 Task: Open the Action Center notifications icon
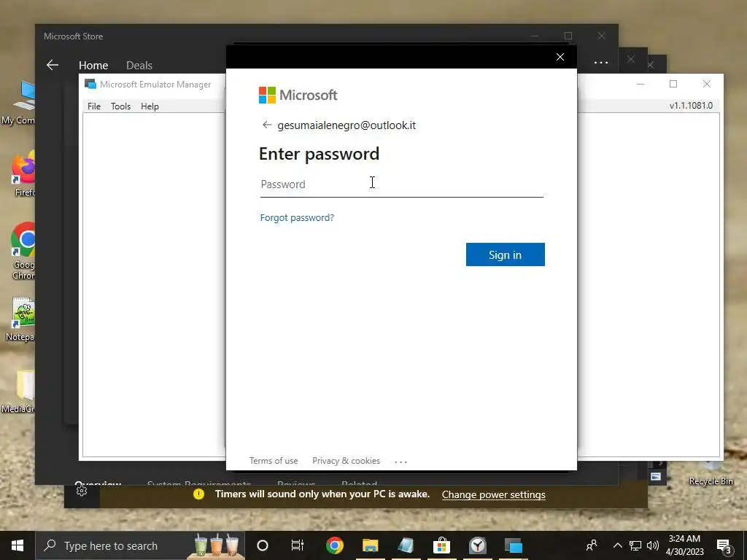coord(724,545)
